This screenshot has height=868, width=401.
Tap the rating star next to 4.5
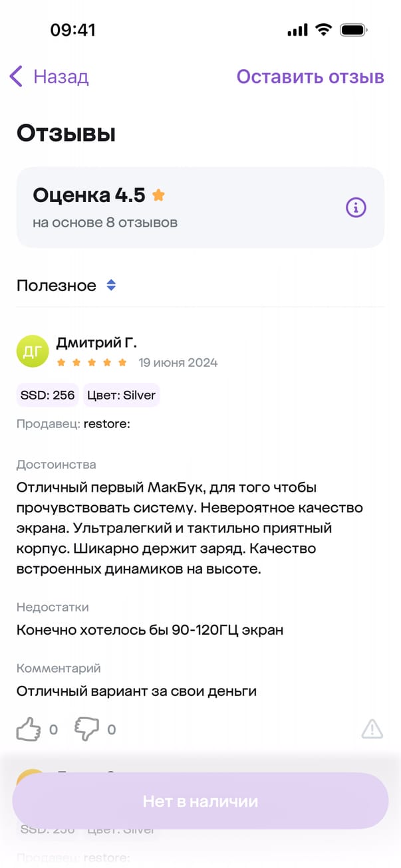(x=158, y=195)
